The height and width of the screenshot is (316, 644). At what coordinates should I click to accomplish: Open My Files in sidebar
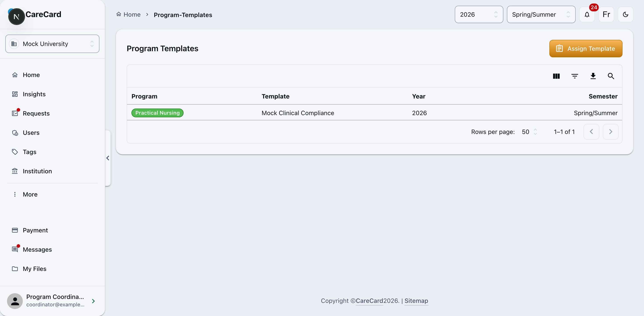coord(52,269)
